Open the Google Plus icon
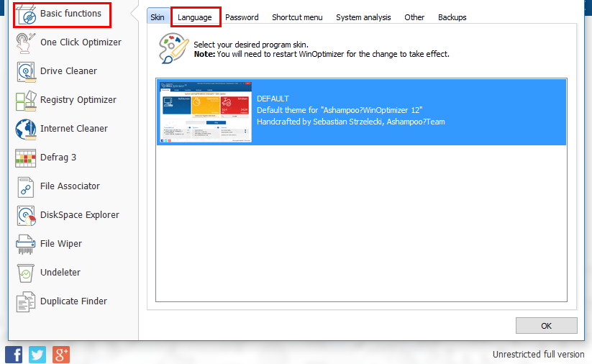The image size is (592, 364). click(x=61, y=355)
